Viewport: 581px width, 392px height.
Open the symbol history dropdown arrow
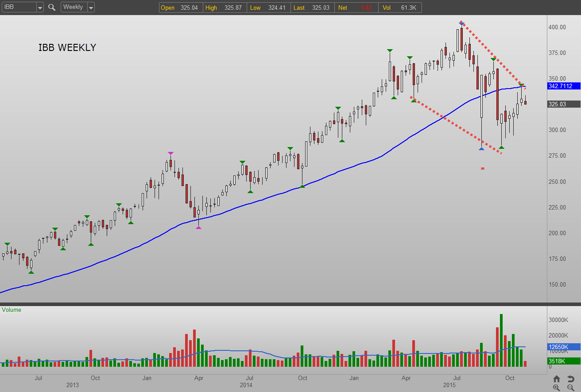40,8
